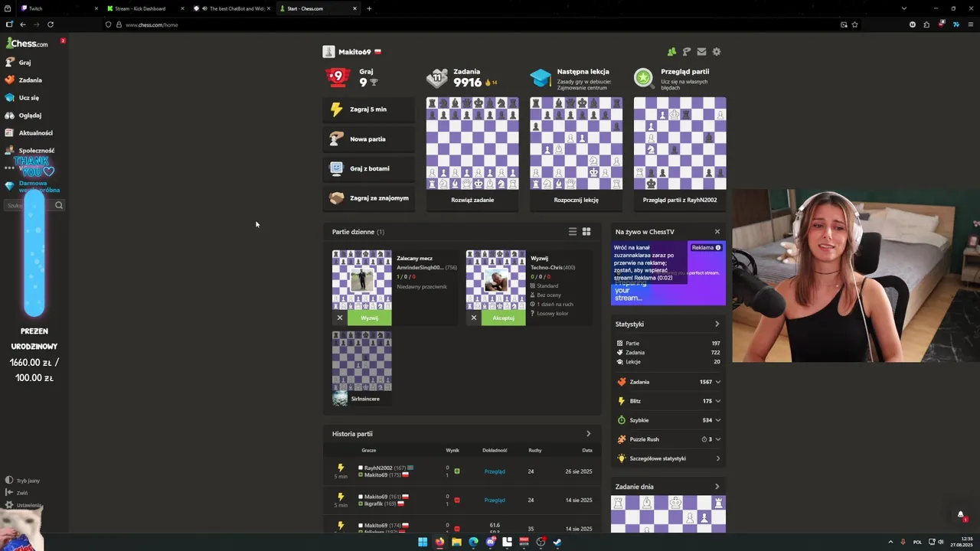Screen dimensions: 980x551
Task: Open a new browser tab
Action: (369, 8)
